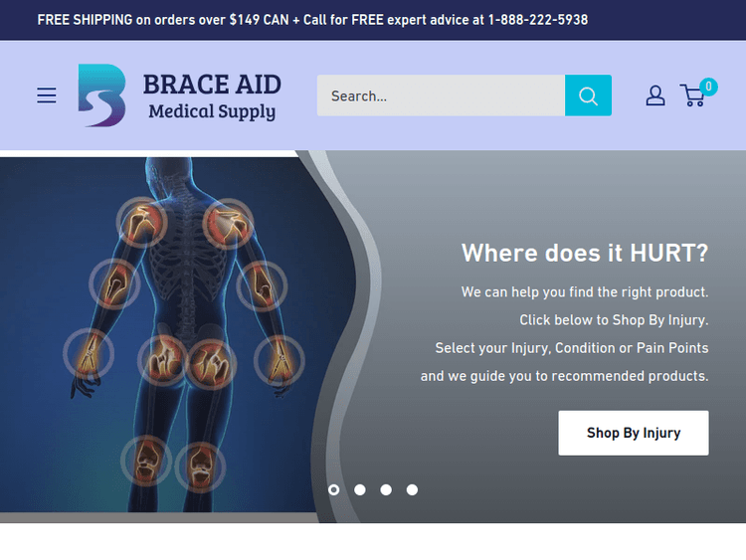Click the BRACE AID Medical Supply wordmark
The width and height of the screenshot is (746, 560).
(x=212, y=96)
